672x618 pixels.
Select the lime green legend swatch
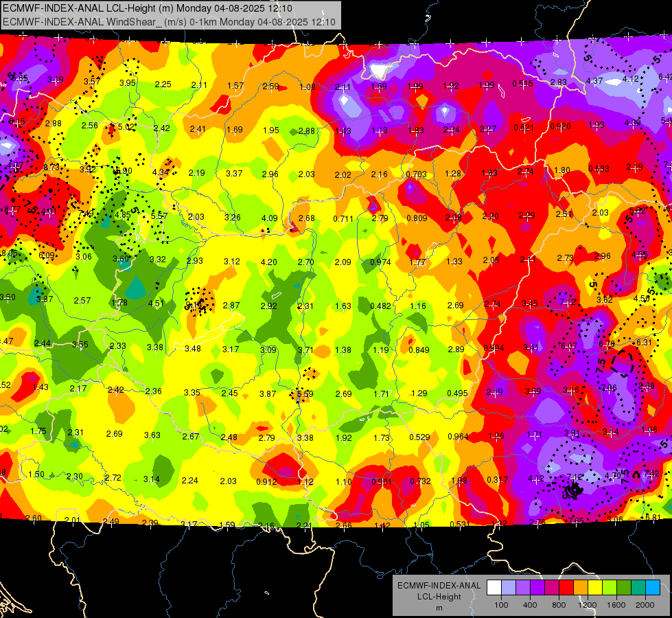pos(610,587)
